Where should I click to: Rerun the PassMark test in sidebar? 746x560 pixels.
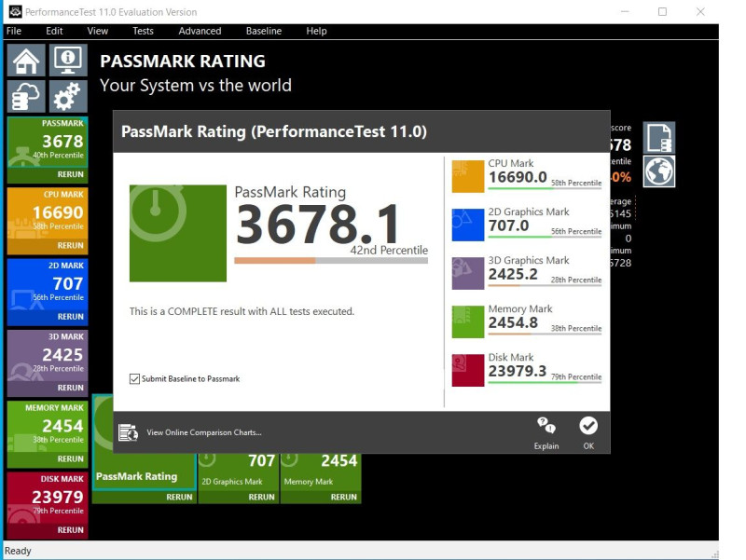point(71,174)
